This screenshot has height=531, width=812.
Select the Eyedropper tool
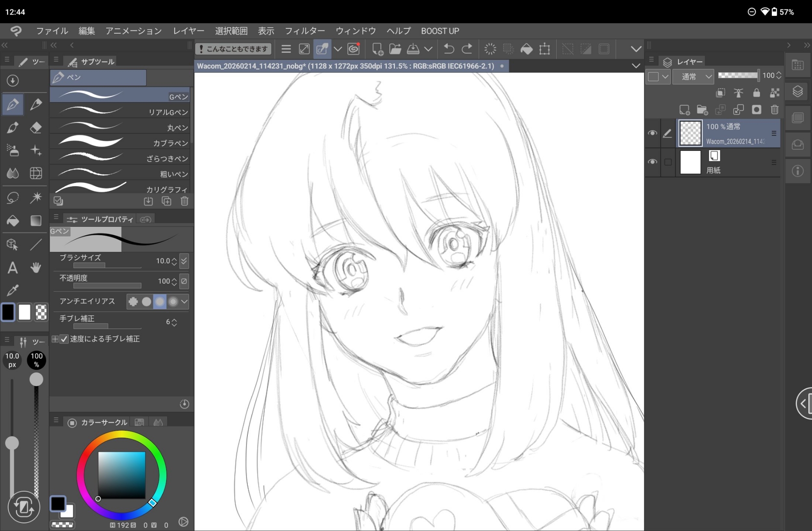click(13, 290)
